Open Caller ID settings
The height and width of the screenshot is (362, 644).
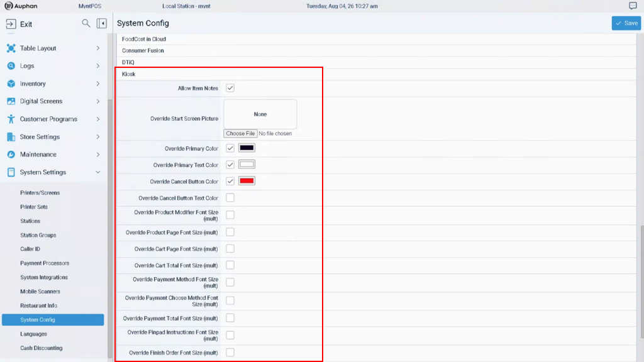coord(30,249)
